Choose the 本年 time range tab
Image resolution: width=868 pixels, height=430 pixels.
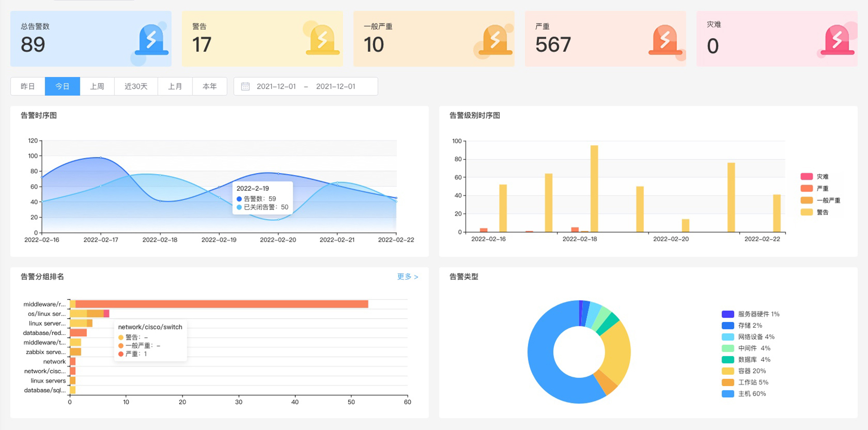pos(210,86)
